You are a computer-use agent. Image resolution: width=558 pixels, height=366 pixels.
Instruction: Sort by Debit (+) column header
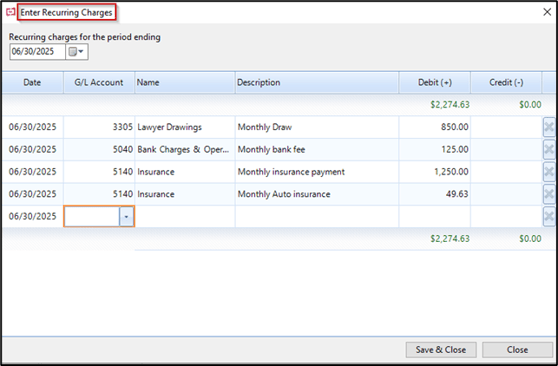point(435,83)
